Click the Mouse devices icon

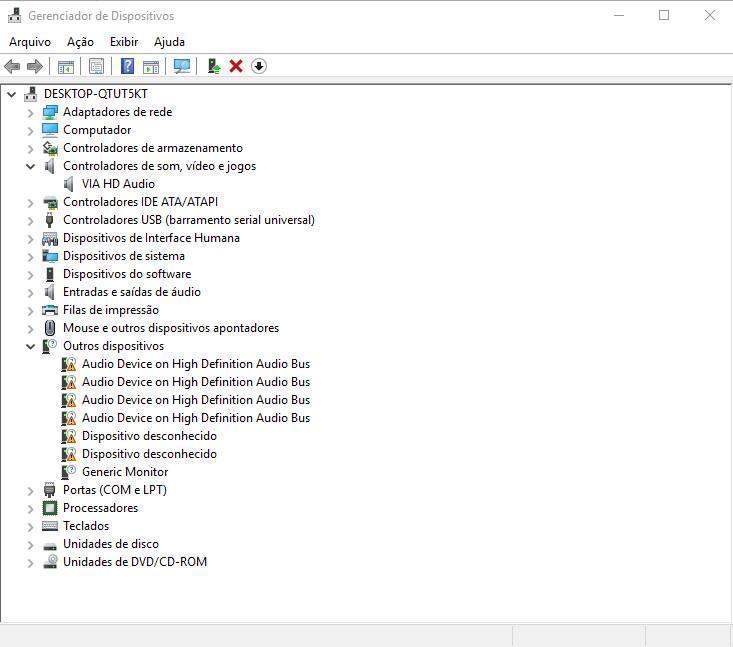click(50, 328)
